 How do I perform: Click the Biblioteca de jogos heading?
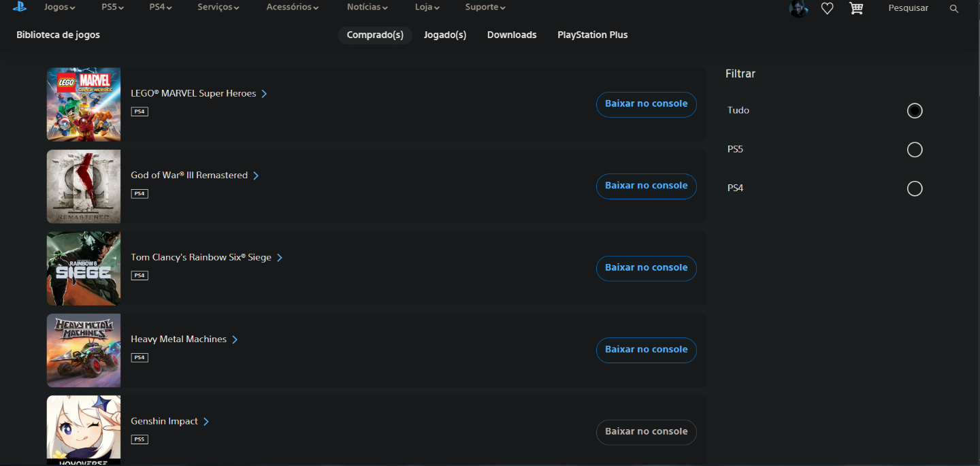click(x=58, y=35)
